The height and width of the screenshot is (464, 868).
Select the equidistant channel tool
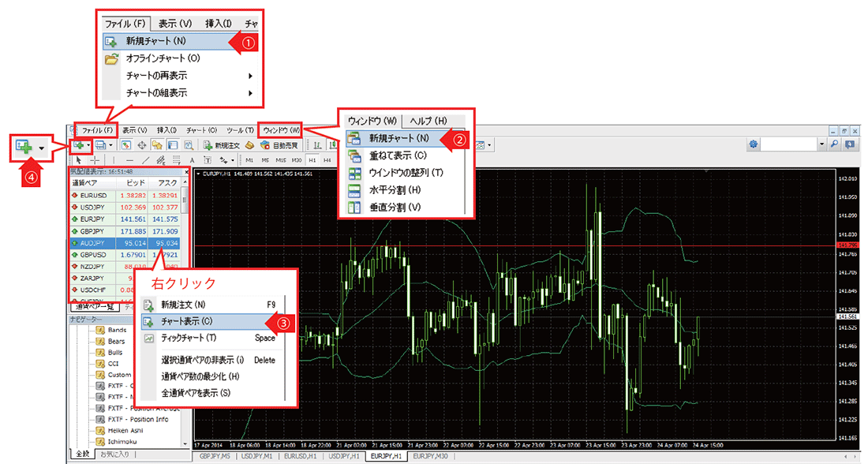(162, 160)
